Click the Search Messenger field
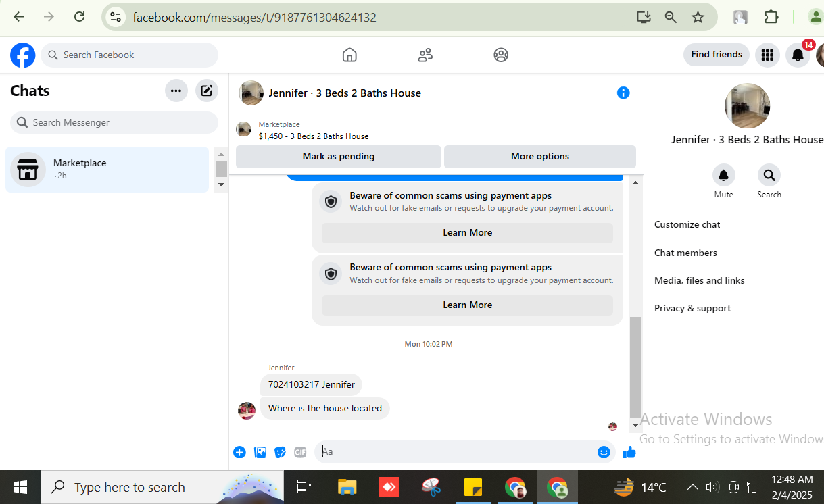 tap(114, 122)
